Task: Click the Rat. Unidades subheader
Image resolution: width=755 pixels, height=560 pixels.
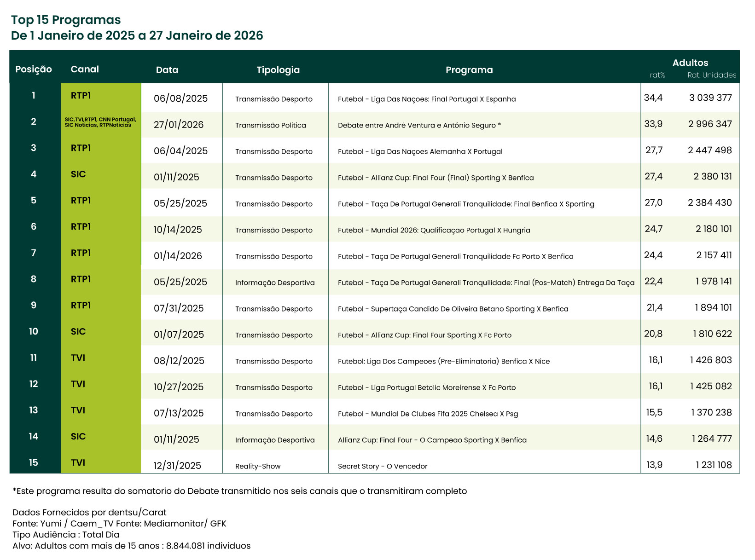Action: click(712, 75)
